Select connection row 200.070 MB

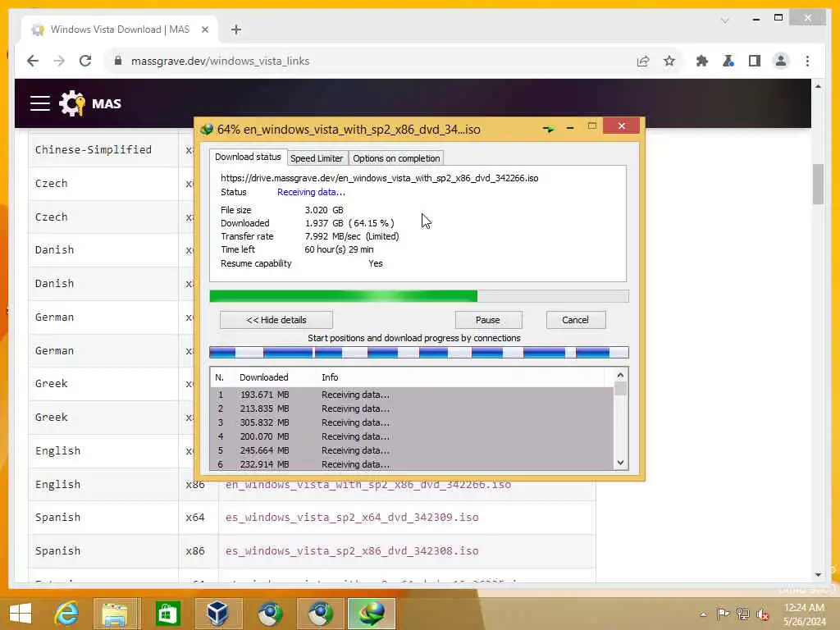412,436
